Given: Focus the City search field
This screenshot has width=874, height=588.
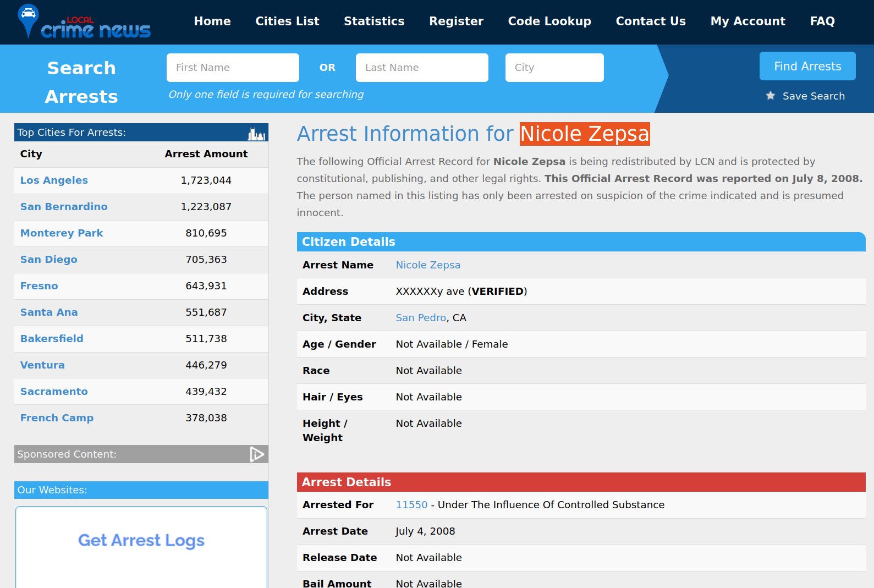Looking at the screenshot, I should tap(554, 68).
